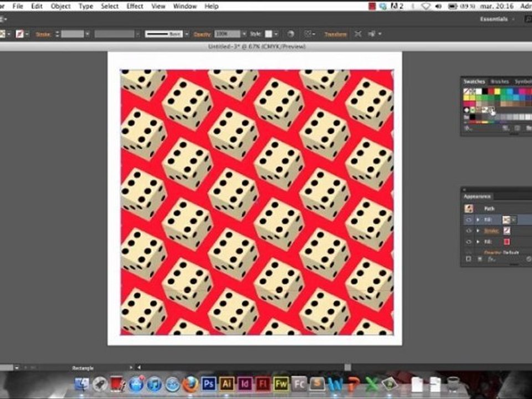Expand the top pattern Fill row
This screenshot has width=532, height=399.
[478, 220]
